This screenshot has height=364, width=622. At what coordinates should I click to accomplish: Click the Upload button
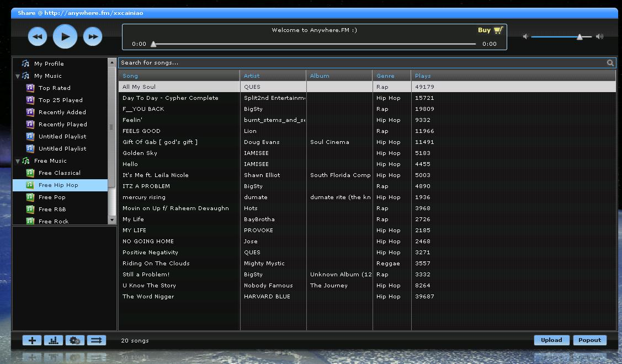pos(551,340)
